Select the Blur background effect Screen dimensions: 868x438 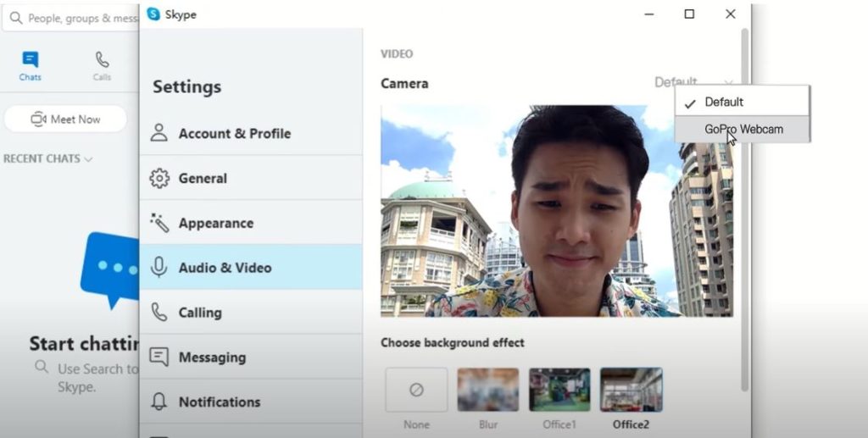(x=487, y=390)
